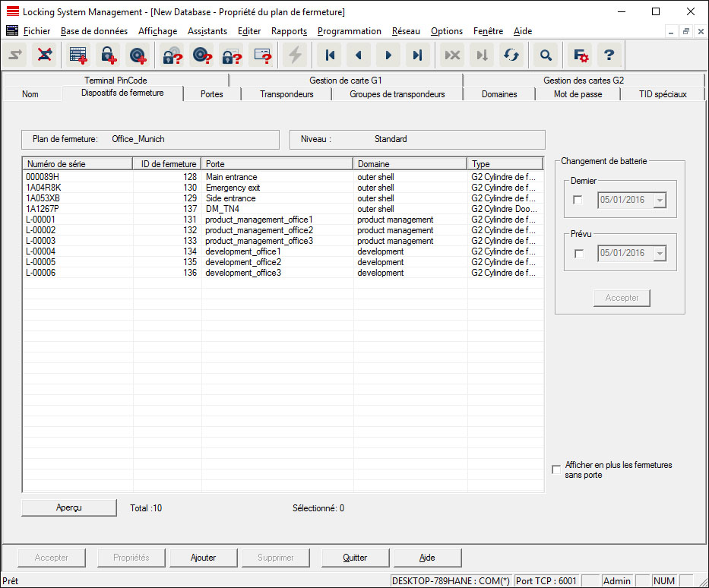Click the Ajouter button

203,558
